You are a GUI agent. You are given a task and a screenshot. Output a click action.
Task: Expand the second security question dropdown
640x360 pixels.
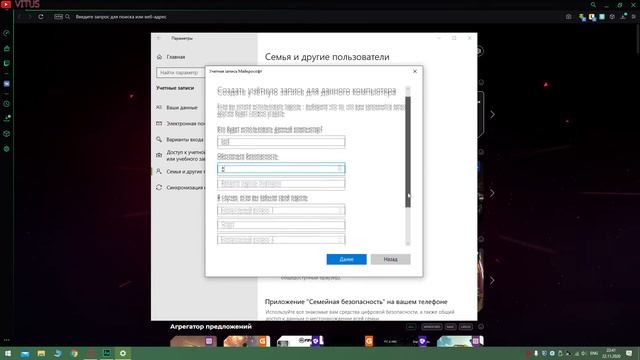[281, 240]
